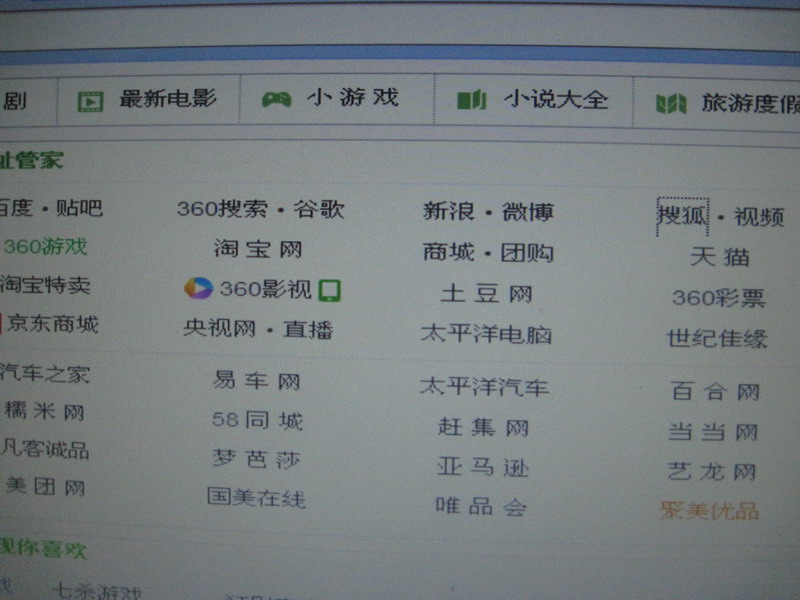Go to the 360搜索 link

pyautogui.click(x=222, y=209)
